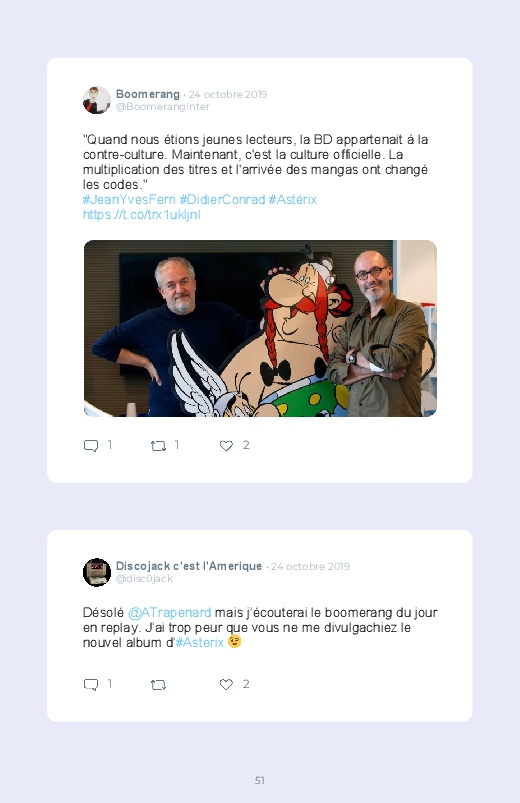Open the #Asterix hashtag in Discojack tweet
This screenshot has height=803, width=520.
(x=200, y=642)
